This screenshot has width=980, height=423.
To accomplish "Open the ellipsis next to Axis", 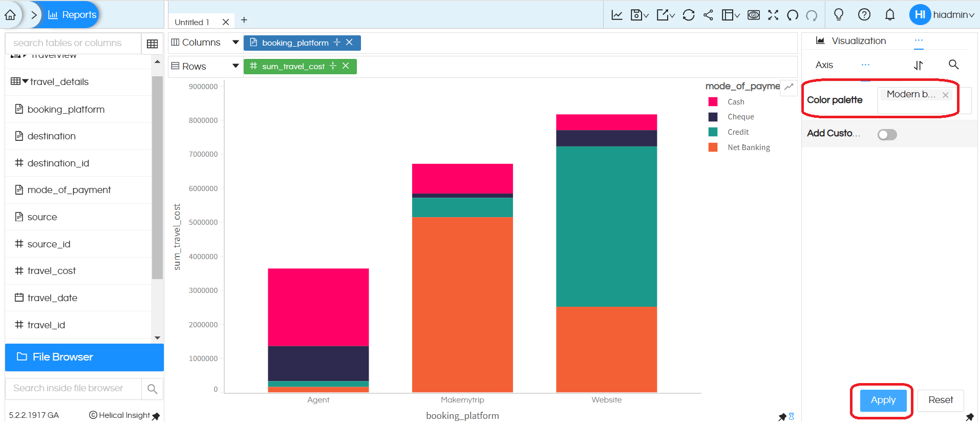I will coord(865,65).
